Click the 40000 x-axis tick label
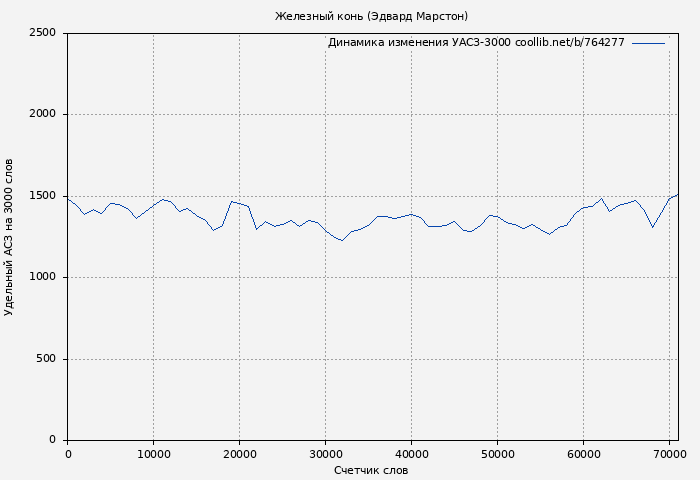The height and width of the screenshot is (480, 700). (411, 454)
